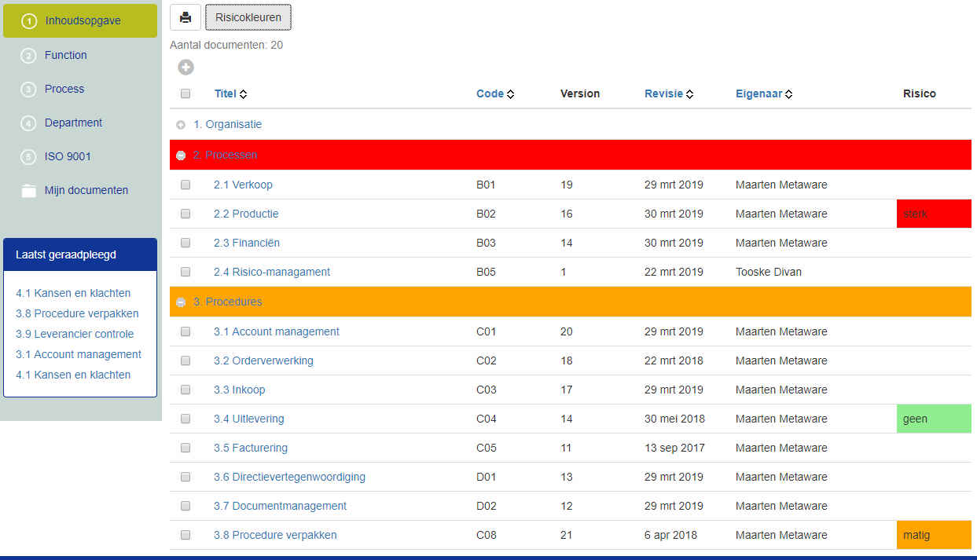Expand the 1. Organisatie section
The width and height of the screenshot is (977, 560).
coord(181,125)
